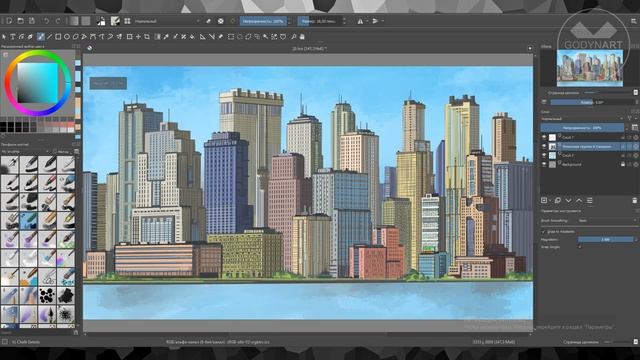Open the Brush Smoothing dropdown
Image resolution: width=640 pixels, height=360 pixels.
[607, 220]
